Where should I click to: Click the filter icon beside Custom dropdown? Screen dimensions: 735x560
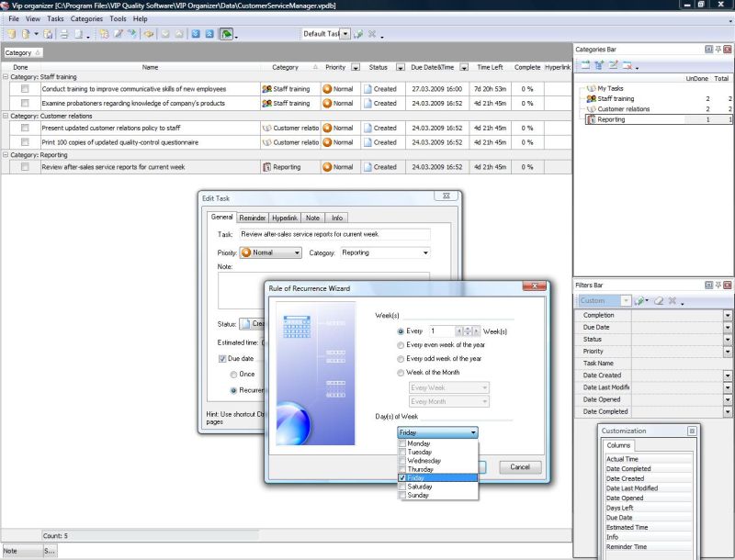pyautogui.click(x=640, y=300)
